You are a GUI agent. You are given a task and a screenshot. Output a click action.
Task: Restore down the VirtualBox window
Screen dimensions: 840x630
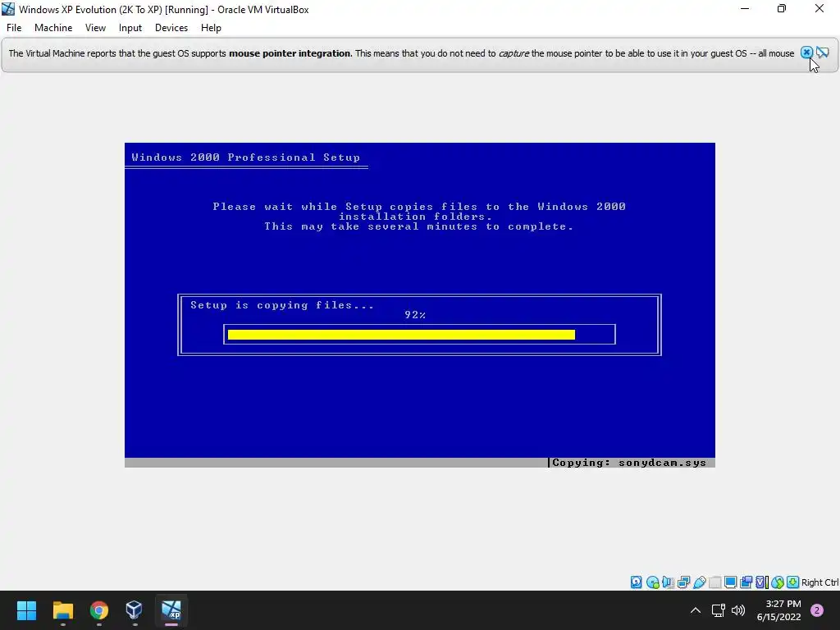coord(782,8)
